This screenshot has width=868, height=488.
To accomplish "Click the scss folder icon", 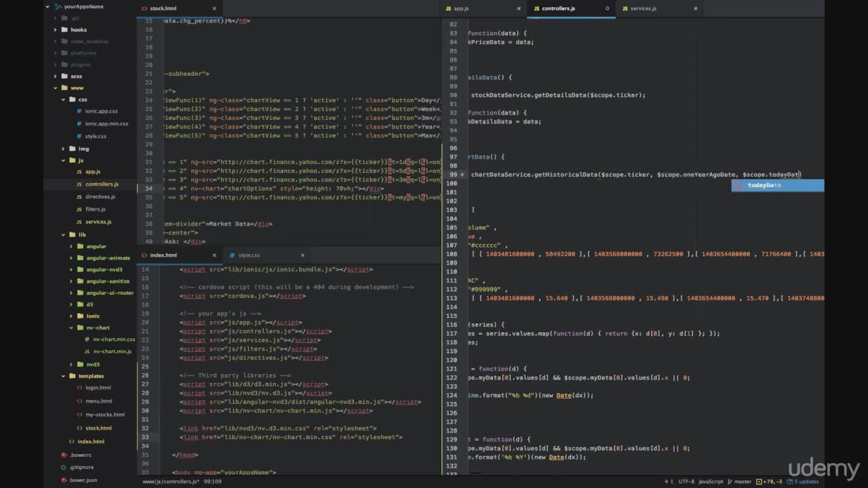I will (x=64, y=76).
